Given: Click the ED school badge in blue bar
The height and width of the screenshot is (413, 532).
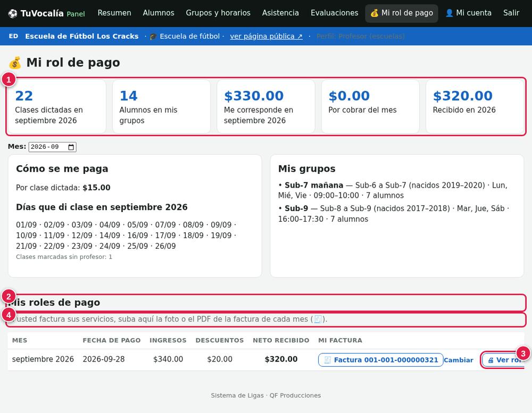Looking at the screenshot, I should coord(14,36).
